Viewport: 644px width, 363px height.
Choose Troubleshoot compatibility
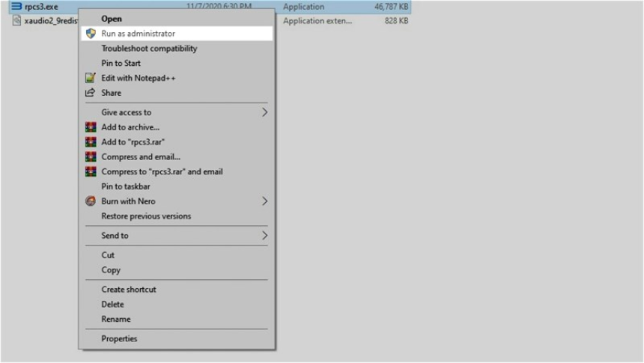177,49
